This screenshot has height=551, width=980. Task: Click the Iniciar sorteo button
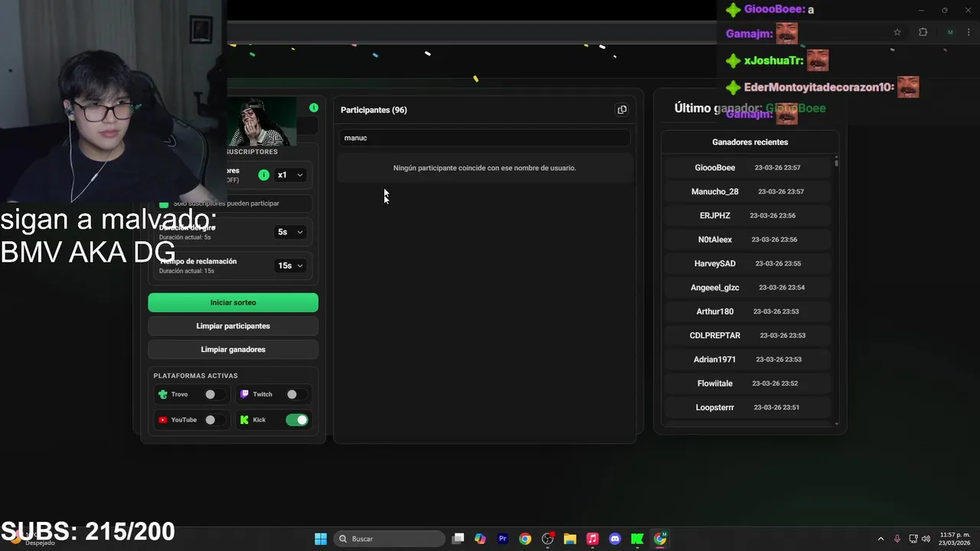[233, 302]
